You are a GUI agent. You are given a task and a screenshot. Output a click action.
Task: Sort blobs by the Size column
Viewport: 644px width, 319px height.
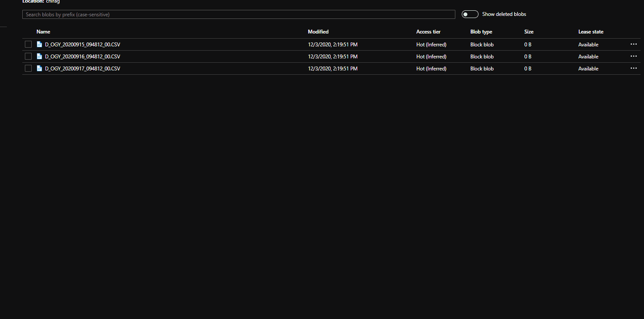529,31
